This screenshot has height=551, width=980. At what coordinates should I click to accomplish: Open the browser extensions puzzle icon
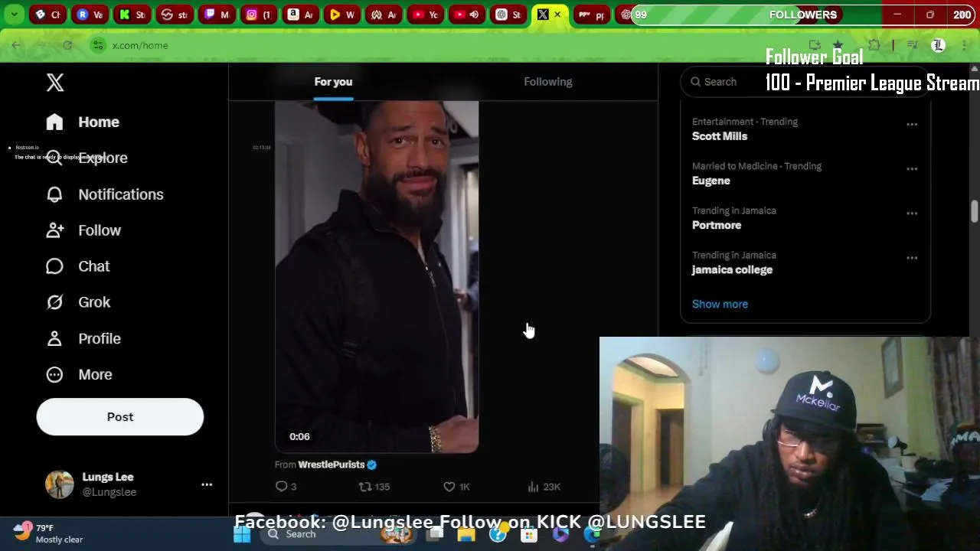874,45
